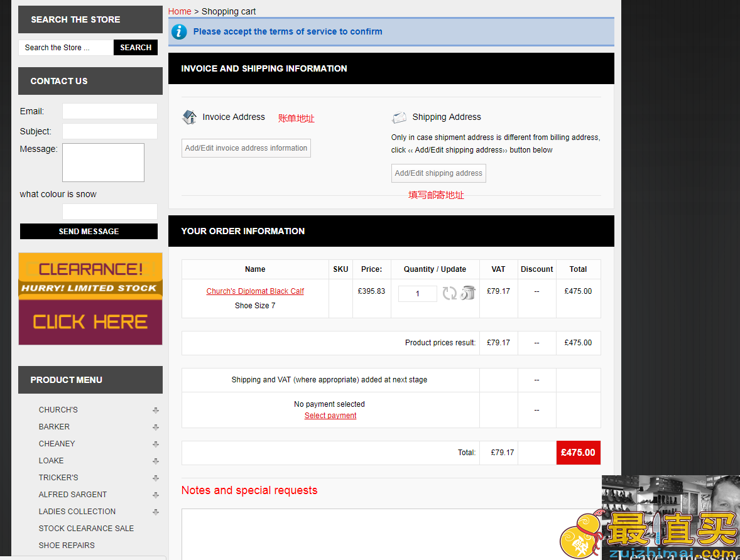Viewport: 740px width, 560px height.
Task: Expand the TRICKER'S category plus icon
Action: point(156,478)
